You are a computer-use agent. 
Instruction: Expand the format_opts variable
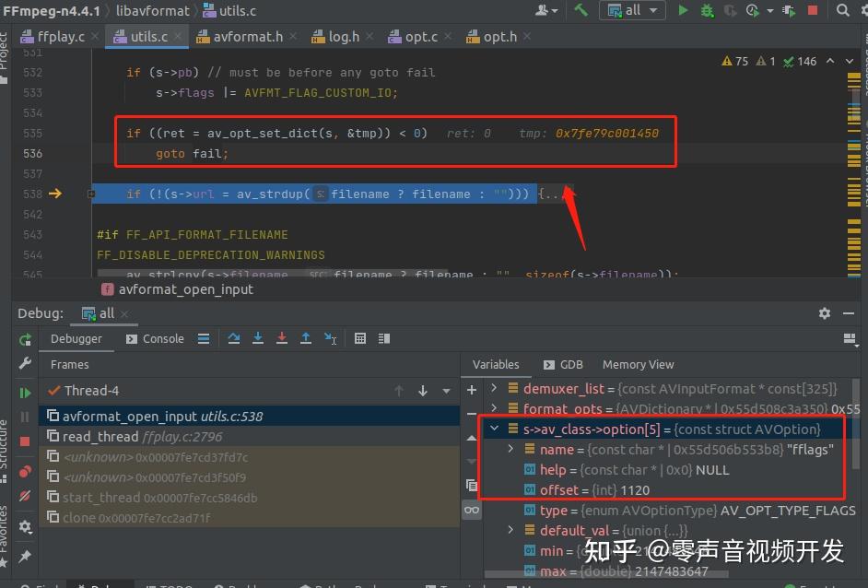[x=494, y=408]
